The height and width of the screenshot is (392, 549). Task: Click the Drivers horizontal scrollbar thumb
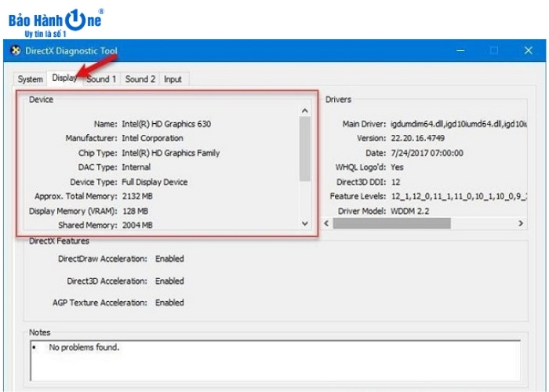[x=392, y=223]
